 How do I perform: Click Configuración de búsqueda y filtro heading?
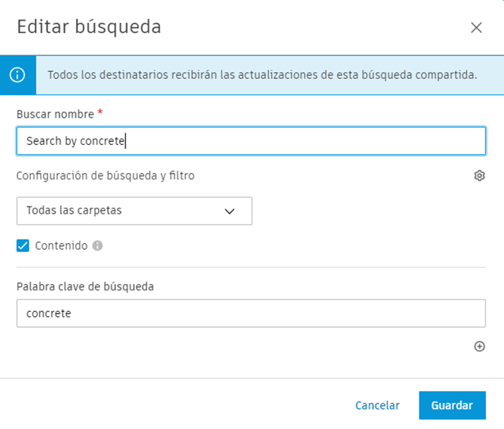[x=105, y=175]
